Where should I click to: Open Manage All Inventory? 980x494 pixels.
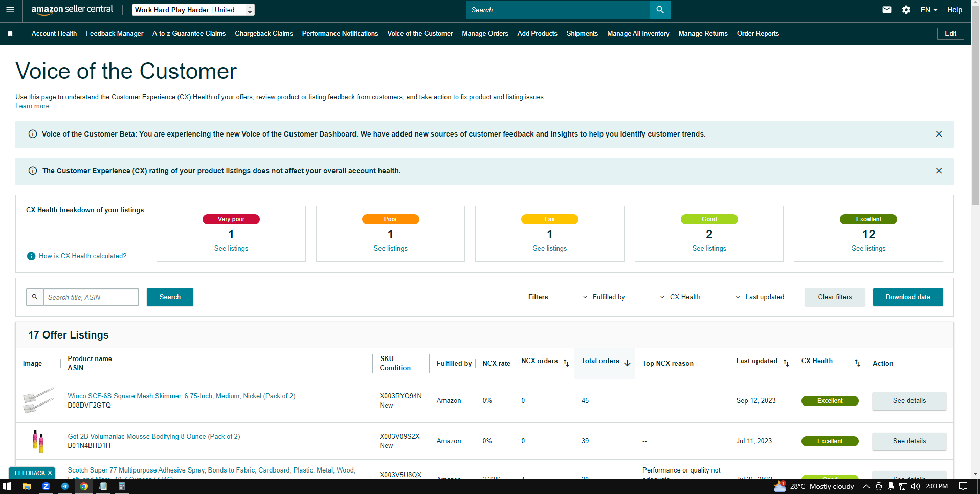[638, 34]
